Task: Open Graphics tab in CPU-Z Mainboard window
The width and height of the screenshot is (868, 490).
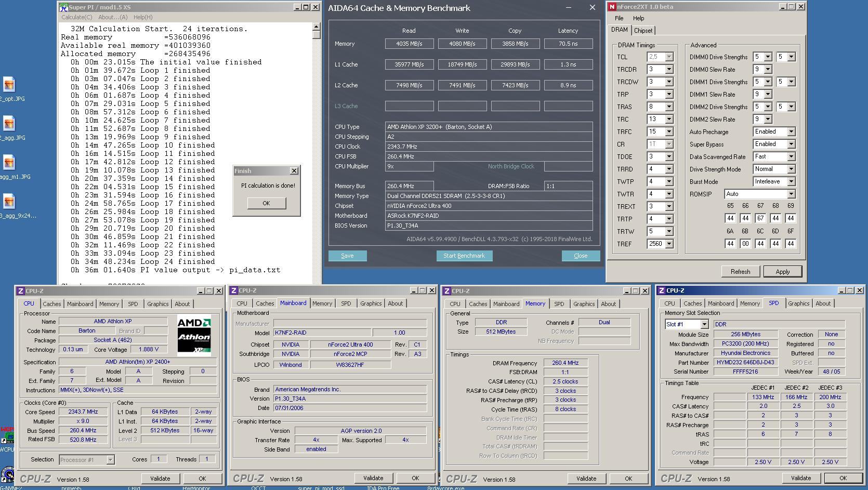Action: [371, 303]
